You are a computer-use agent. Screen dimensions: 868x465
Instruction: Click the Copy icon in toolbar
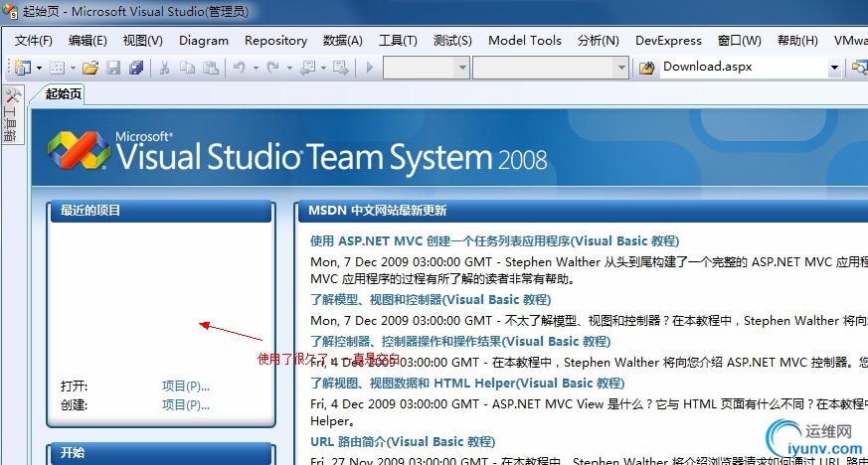click(x=187, y=68)
